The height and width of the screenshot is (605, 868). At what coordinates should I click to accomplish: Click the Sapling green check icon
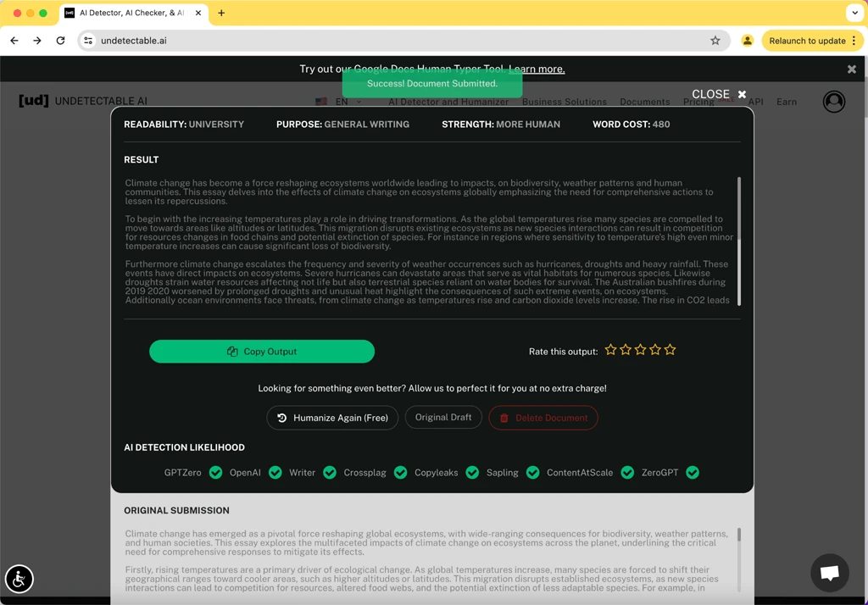click(533, 473)
